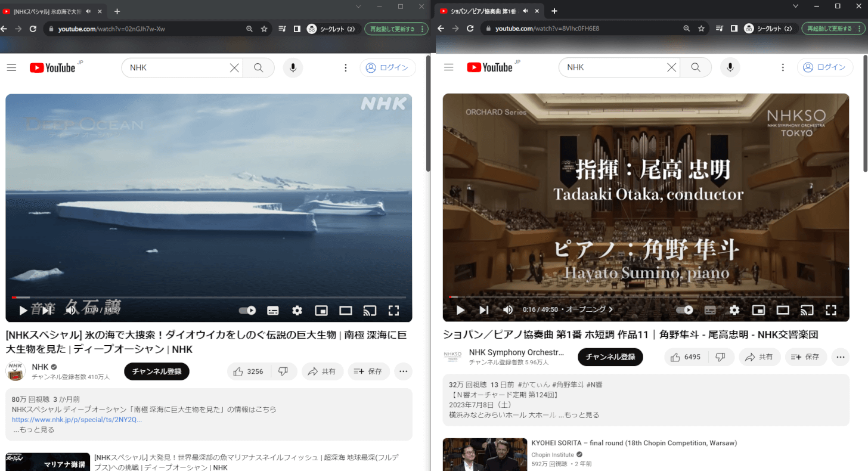Click the subtitles button in right window player

click(710, 309)
